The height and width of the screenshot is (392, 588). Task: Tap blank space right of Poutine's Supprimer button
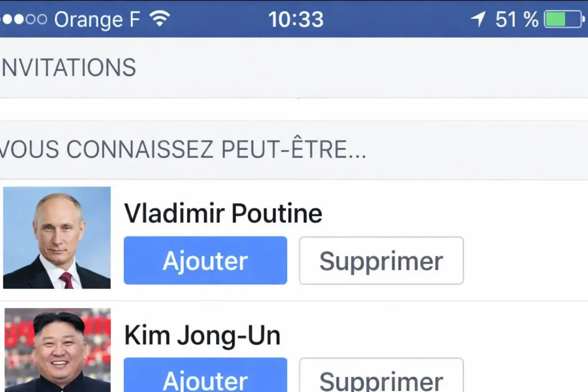click(x=525, y=261)
